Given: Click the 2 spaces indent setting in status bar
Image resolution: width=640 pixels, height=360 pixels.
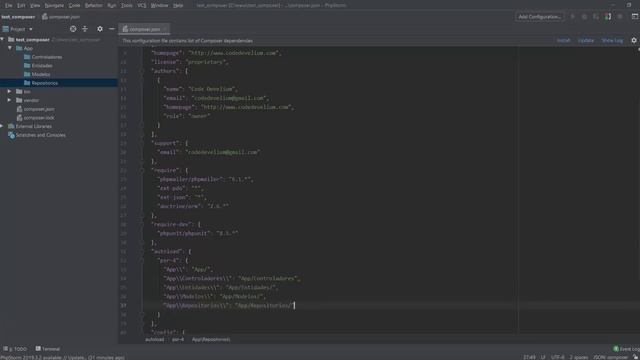Looking at the screenshot, I should (579, 357).
